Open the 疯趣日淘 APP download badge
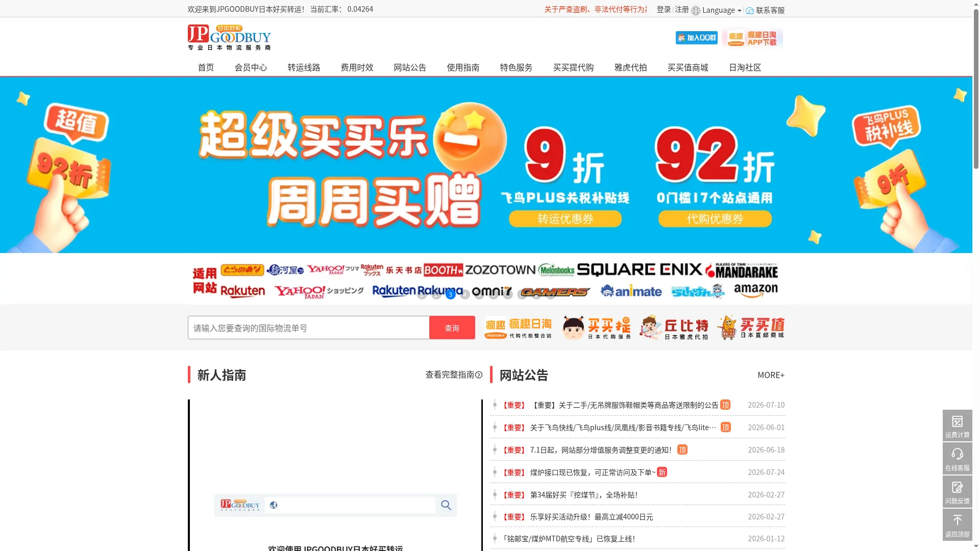 click(x=752, y=38)
